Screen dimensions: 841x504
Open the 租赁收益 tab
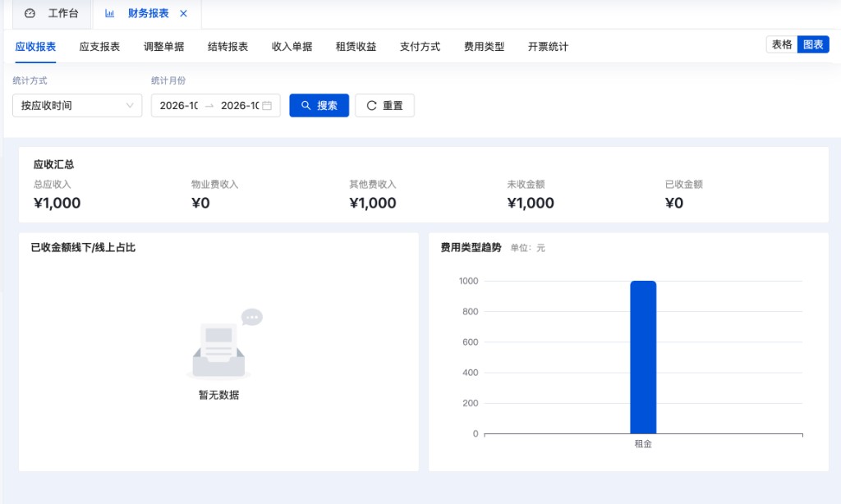click(x=356, y=47)
